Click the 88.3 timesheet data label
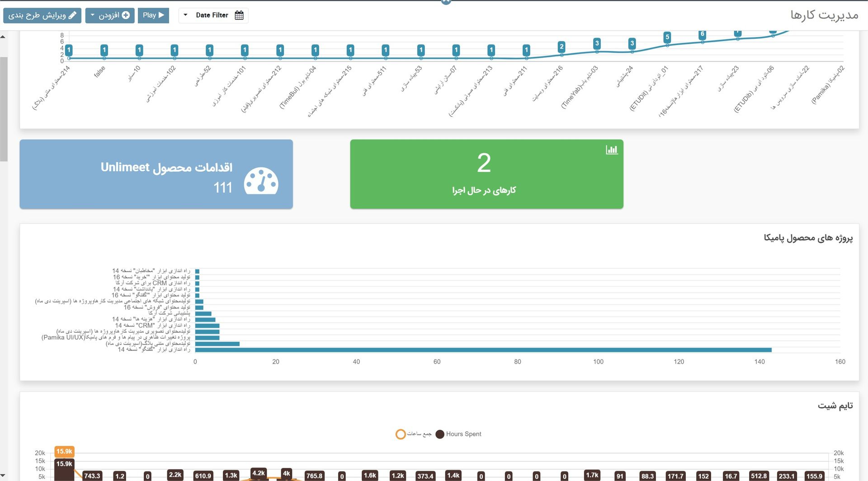This screenshot has height=481, width=868. point(647,476)
